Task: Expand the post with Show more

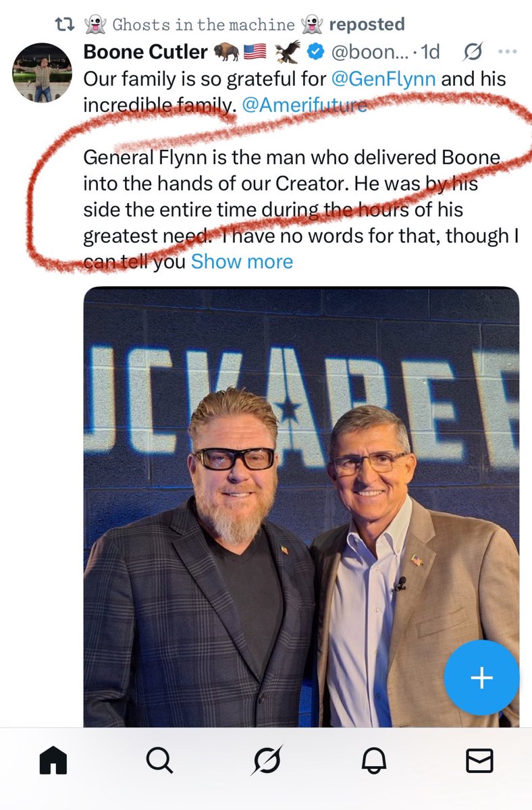Action: (x=242, y=262)
